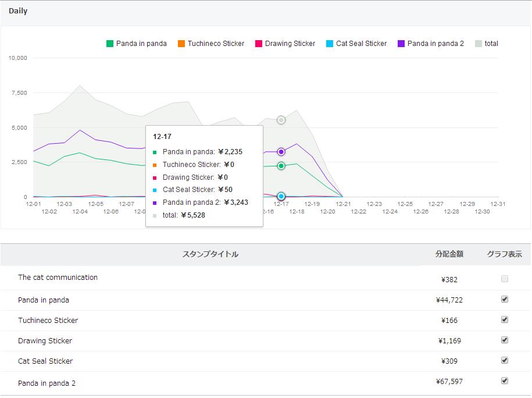Click the ¥382 amount cell
Image resolution: width=532 pixels, height=398 pixels.
click(x=449, y=280)
